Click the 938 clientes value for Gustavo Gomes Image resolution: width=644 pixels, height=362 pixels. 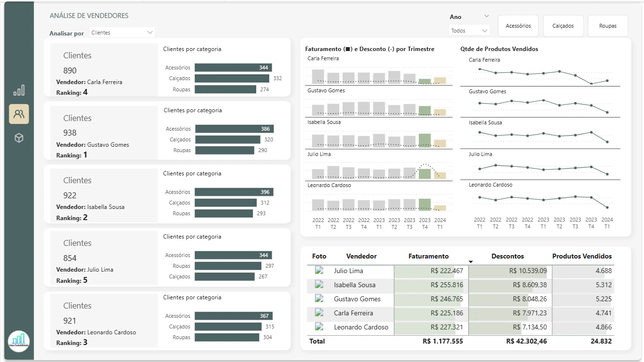pos(70,133)
